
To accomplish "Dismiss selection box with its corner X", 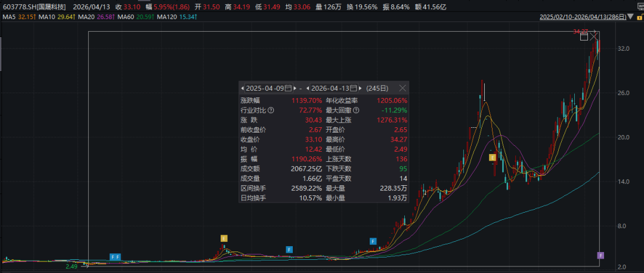I will [x=595, y=36].
